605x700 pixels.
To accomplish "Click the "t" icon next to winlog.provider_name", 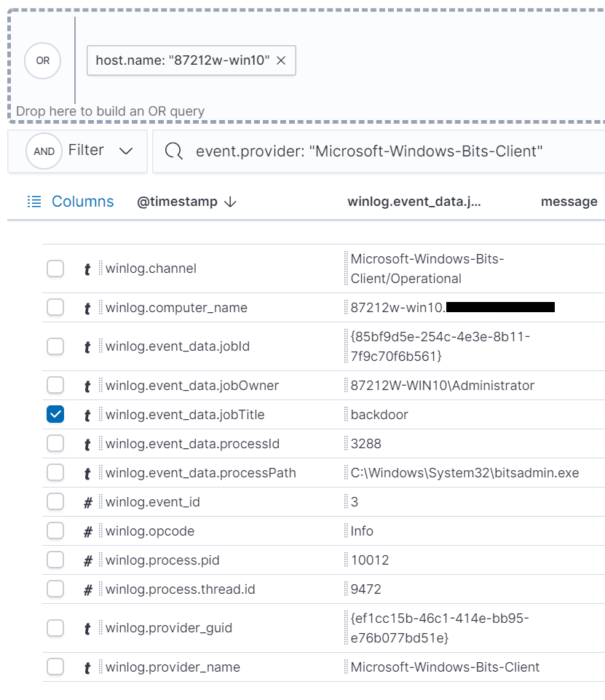I will click(x=87, y=667).
